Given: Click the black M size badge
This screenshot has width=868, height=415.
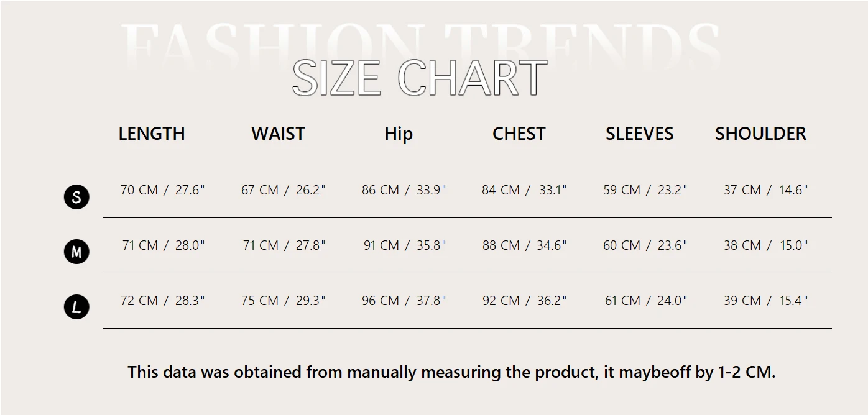Looking at the screenshot, I should coord(76,252).
